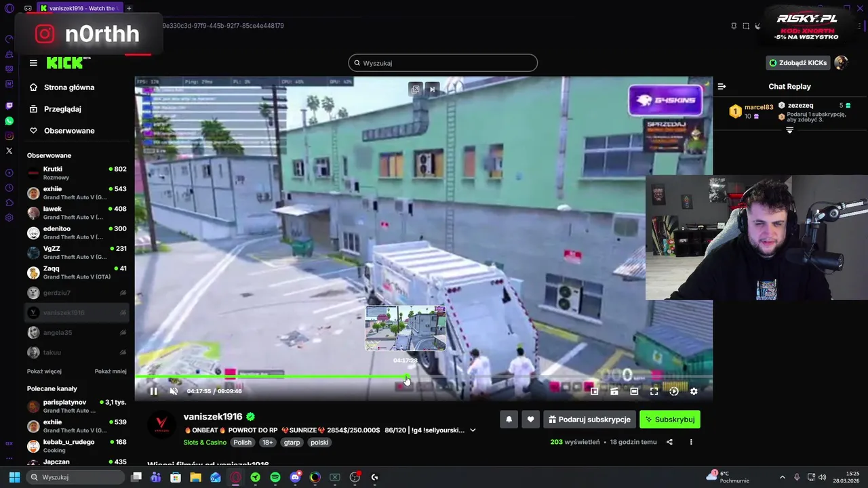Open Twitch in Opera sidebar
Image resolution: width=868 pixels, height=488 pixels.
9,106
